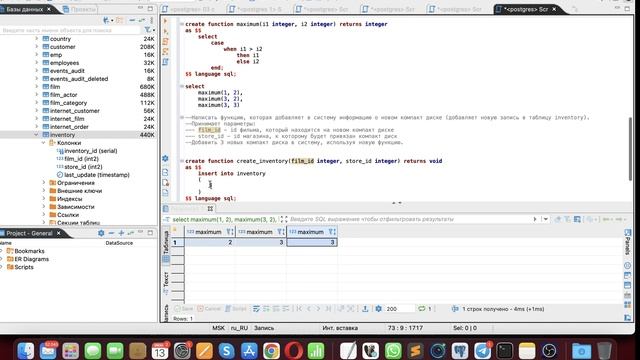Viewport: 640px width, 360px height.
Task: Open the editor settings gear icon
Action: (165, 158)
